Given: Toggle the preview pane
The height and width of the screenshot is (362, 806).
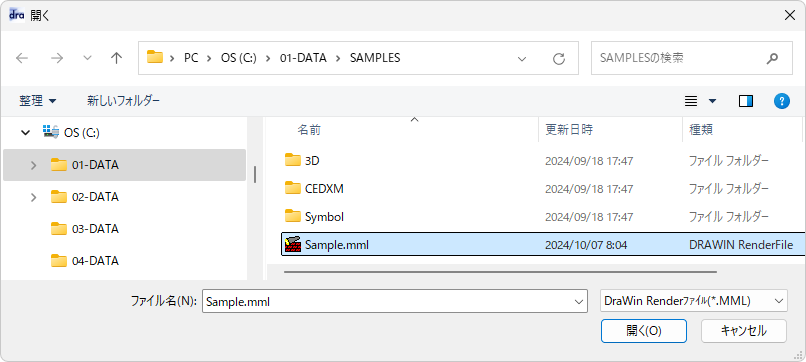Looking at the screenshot, I should point(746,101).
